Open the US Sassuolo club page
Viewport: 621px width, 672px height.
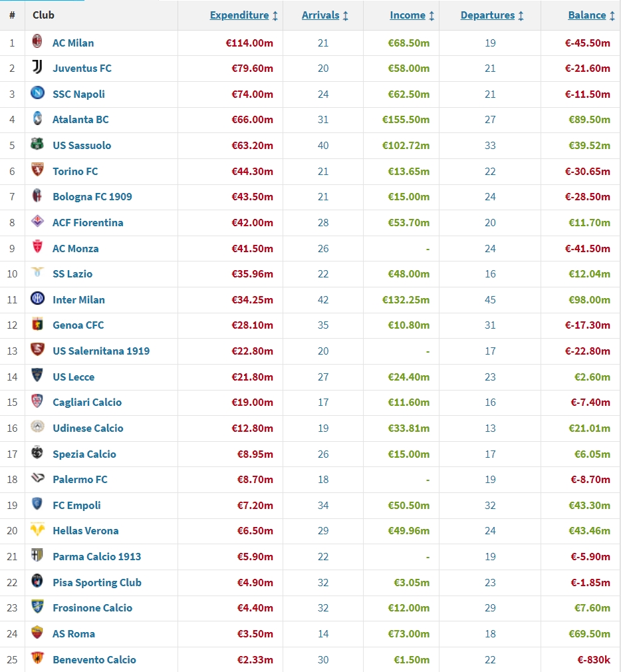(82, 145)
